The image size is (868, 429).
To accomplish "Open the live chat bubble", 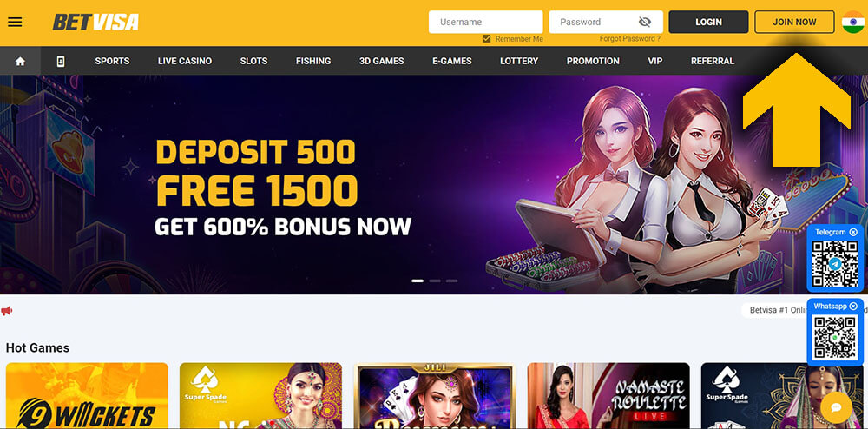I will [x=837, y=407].
